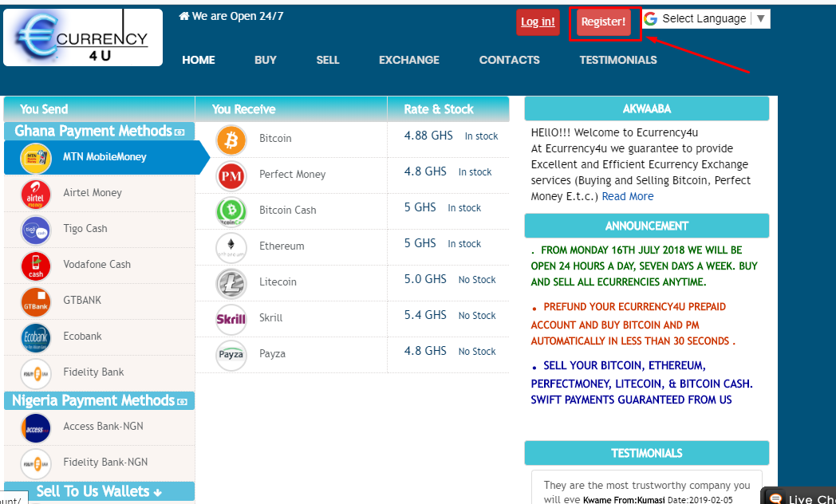Select the Ecobank icon

[36, 337]
